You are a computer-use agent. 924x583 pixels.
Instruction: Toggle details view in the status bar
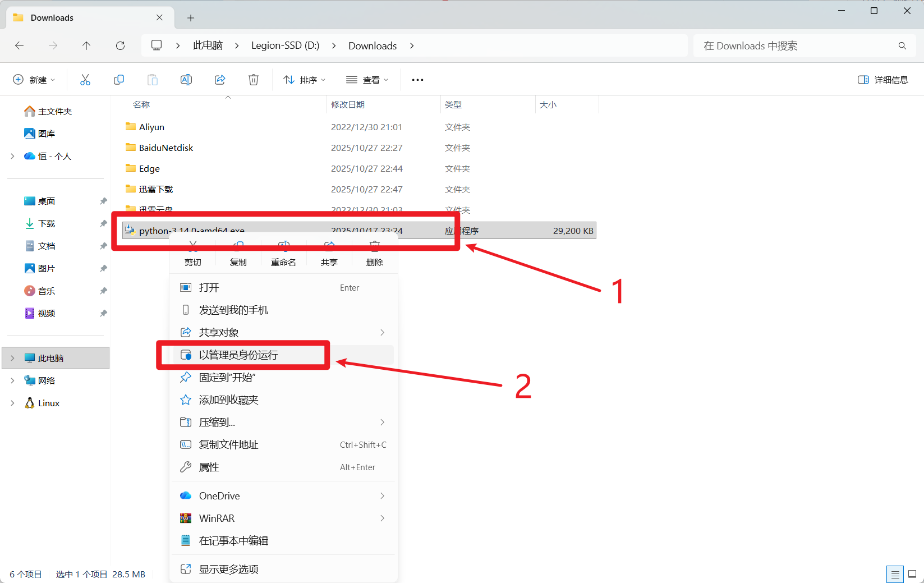pos(895,574)
